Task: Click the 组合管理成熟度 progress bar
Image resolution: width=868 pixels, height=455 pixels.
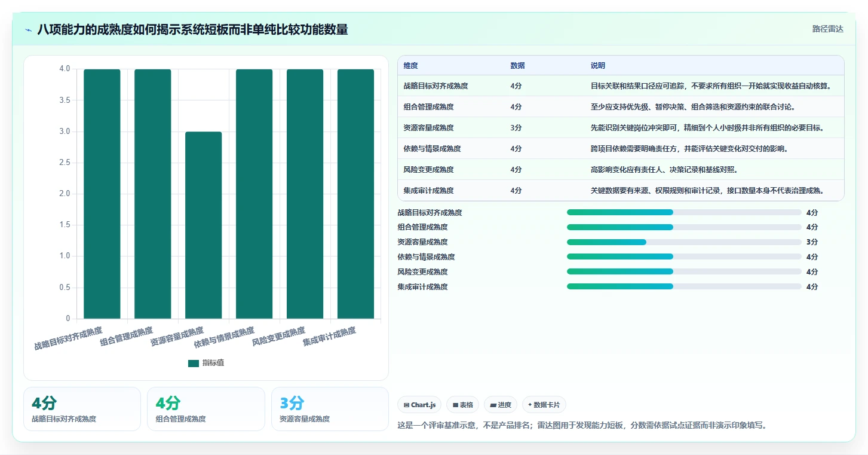Action: tap(684, 227)
